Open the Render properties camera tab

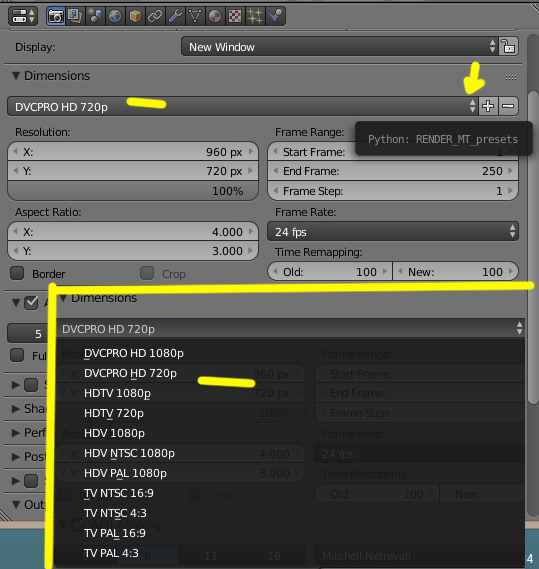point(56,16)
